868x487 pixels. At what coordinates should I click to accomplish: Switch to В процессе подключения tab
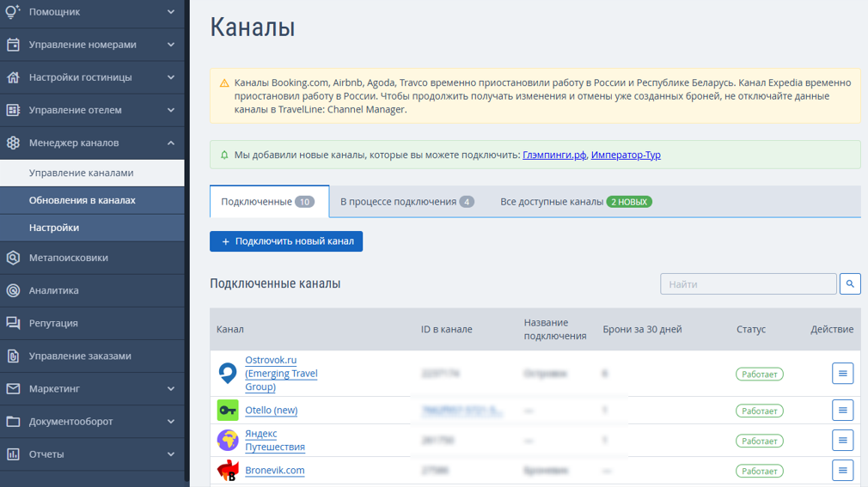[x=406, y=202]
